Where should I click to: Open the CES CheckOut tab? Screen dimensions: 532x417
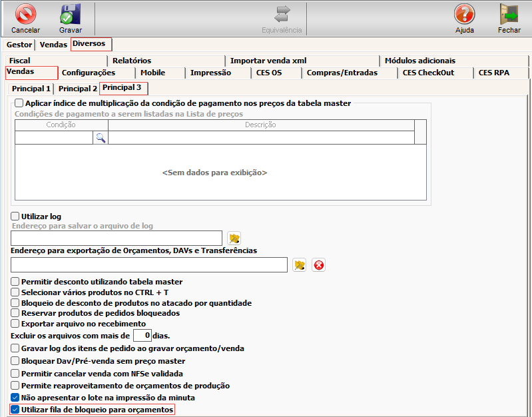point(428,73)
